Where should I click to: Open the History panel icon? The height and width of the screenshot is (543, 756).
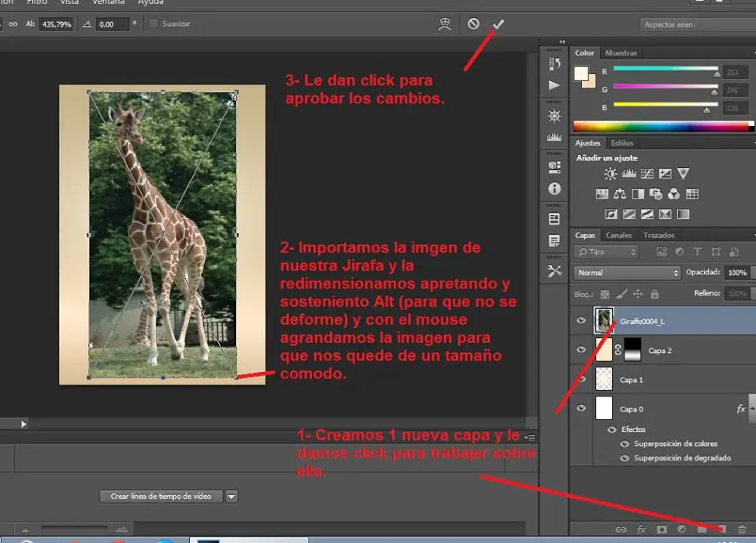click(x=554, y=64)
